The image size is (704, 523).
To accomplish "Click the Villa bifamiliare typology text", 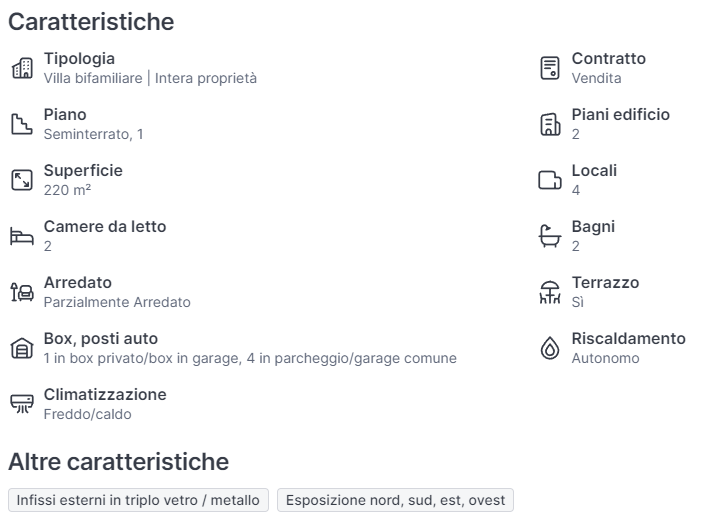I will click(x=94, y=78).
